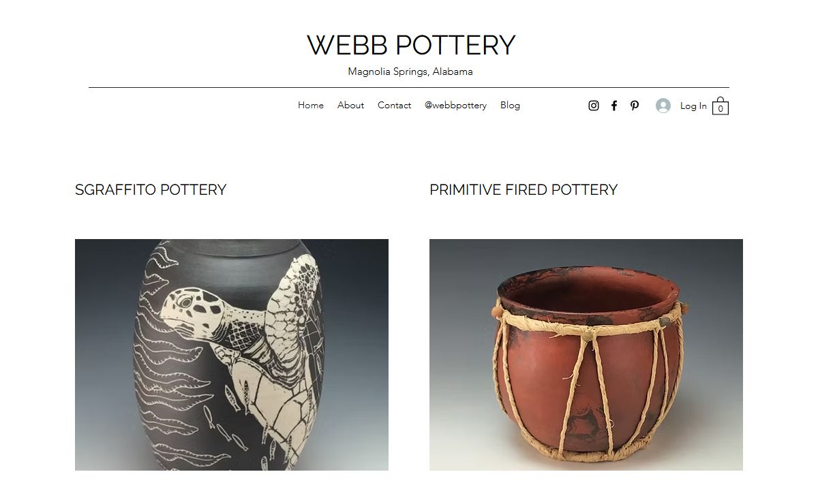Select Contact in the navigation
Image resolution: width=818 pixels, height=504 pixels.
click(394, 106)
